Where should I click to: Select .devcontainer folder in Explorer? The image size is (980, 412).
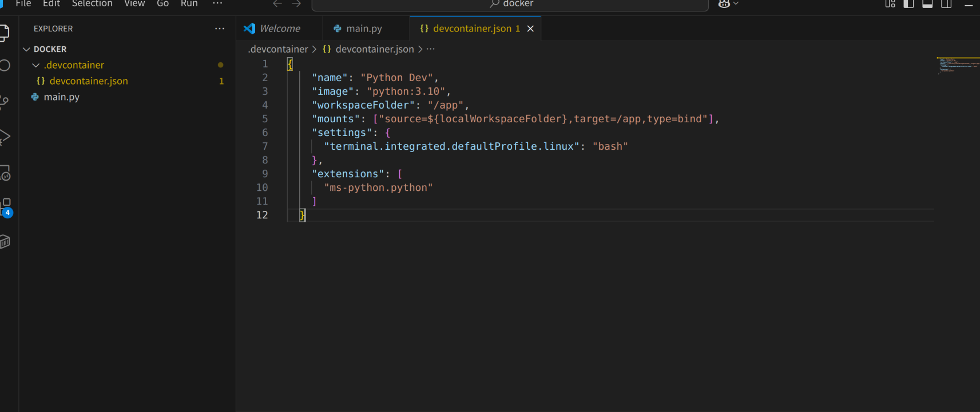74,65
